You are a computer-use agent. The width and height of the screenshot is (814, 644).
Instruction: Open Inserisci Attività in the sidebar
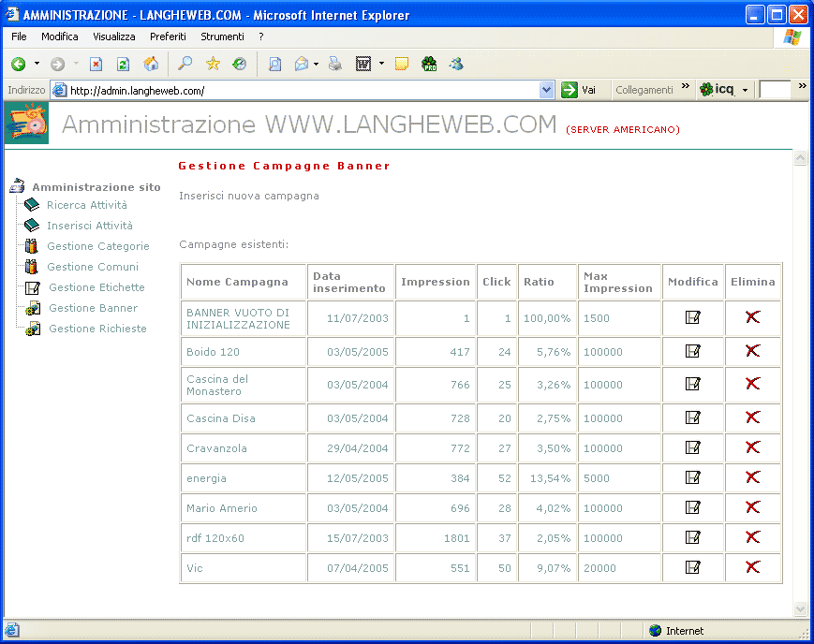pyautogui.click(x=90, y=226)
